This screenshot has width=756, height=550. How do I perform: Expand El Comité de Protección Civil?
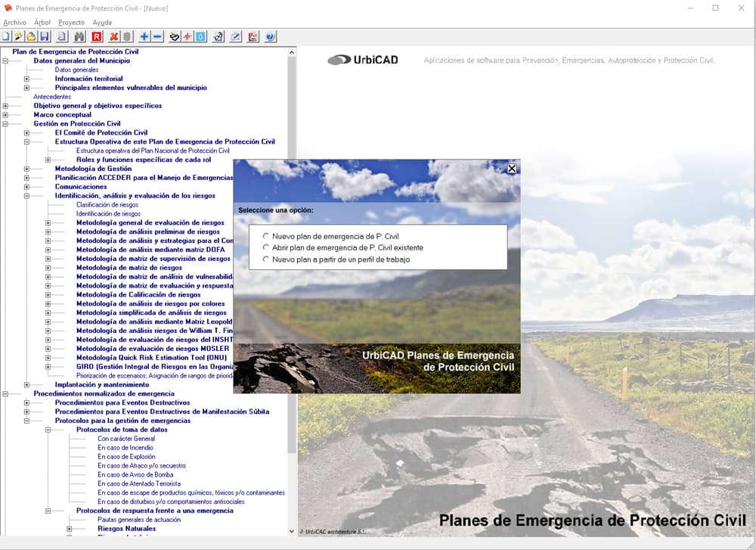coord(26,132)
